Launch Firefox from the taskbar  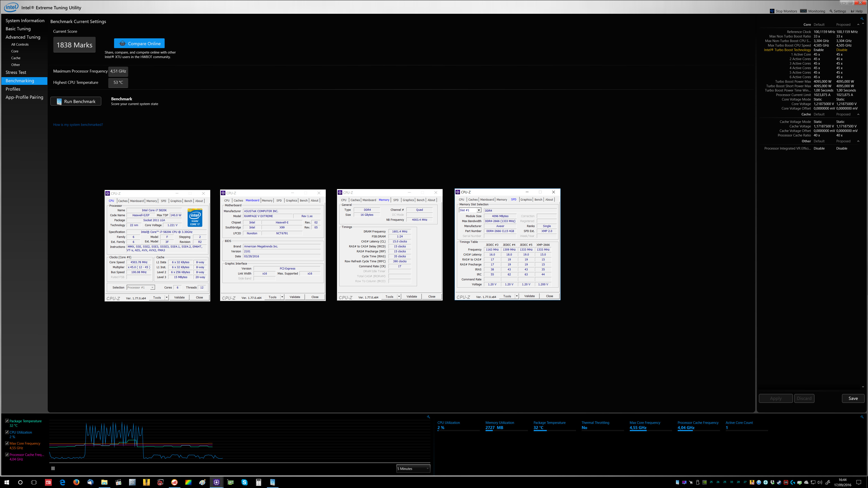point(76,482)
